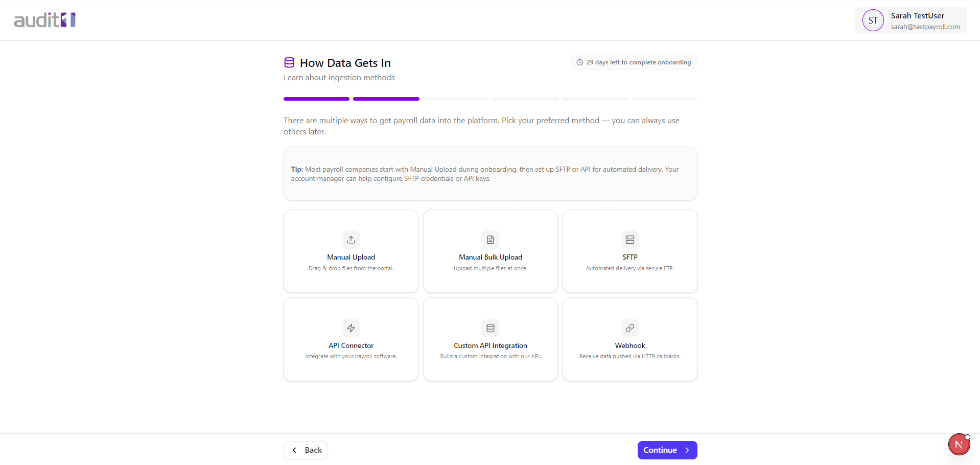
Task: Click the purple database icon beside heading
Action: click(x=289, y=63)
